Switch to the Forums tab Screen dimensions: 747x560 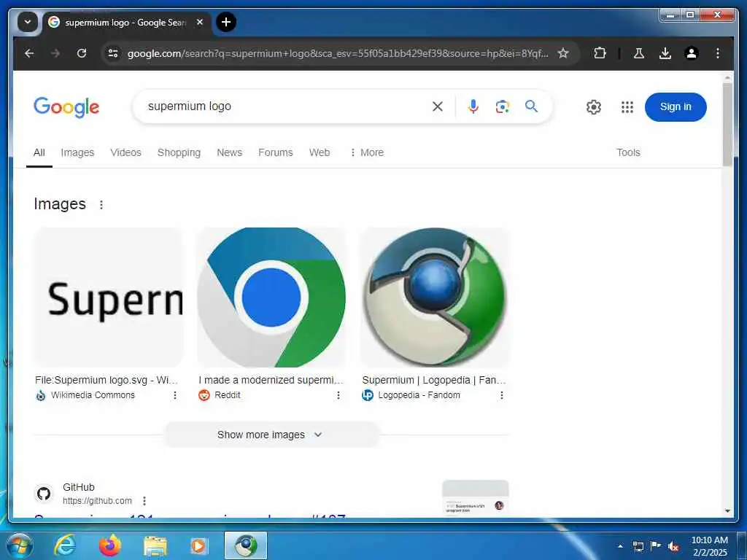[275, 152]
